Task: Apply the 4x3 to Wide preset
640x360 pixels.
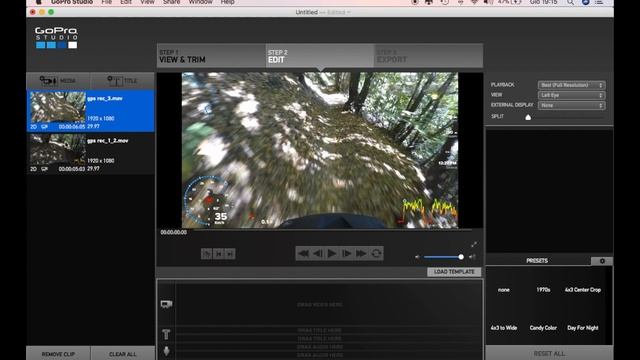Action: (504, 328)
